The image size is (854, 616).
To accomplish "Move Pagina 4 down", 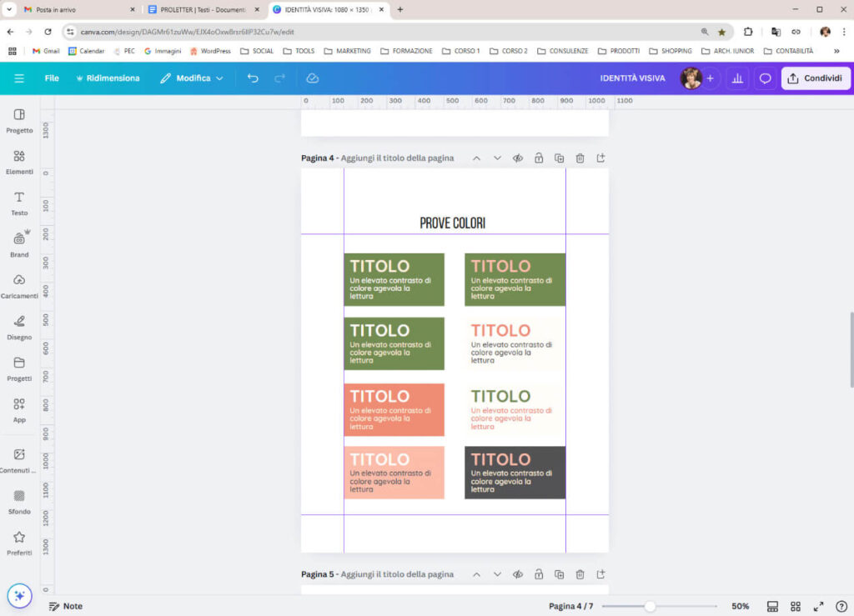I will (497, 158).
